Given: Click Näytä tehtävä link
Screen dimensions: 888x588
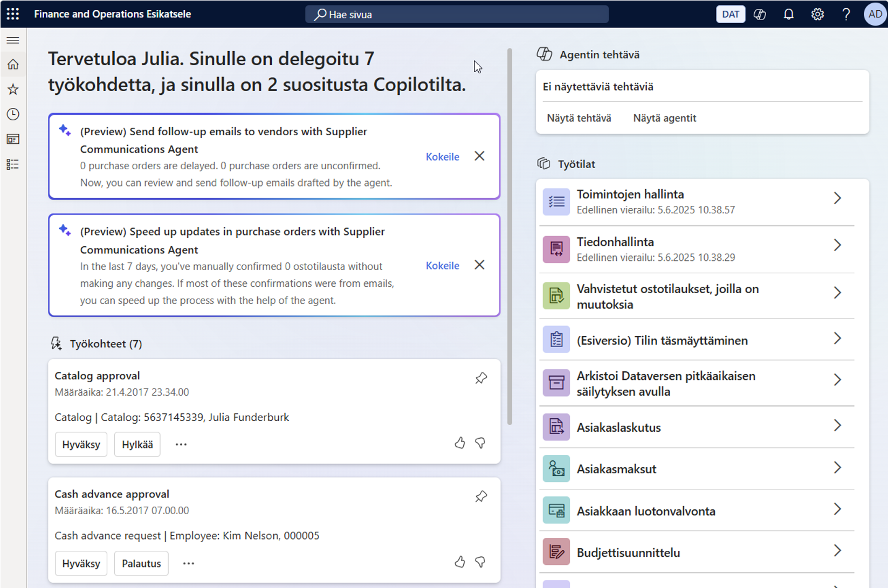Looking at the screenshot, I should pyautogui.click(x=579, y=118).
